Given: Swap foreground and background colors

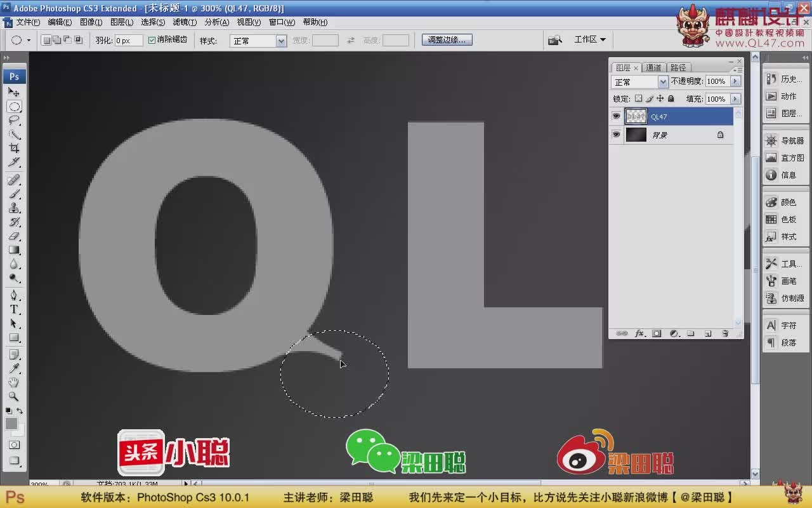Looking at the screenshot, I should [20, 411].
